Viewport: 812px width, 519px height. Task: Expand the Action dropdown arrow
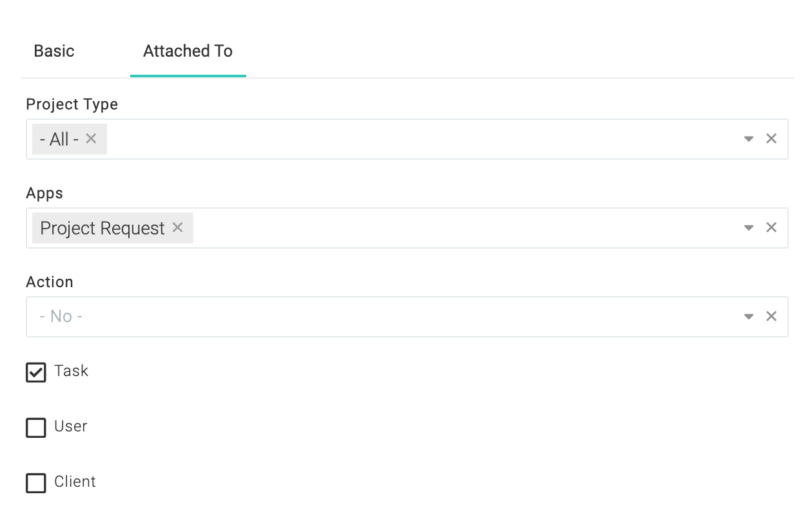point(749,316)
